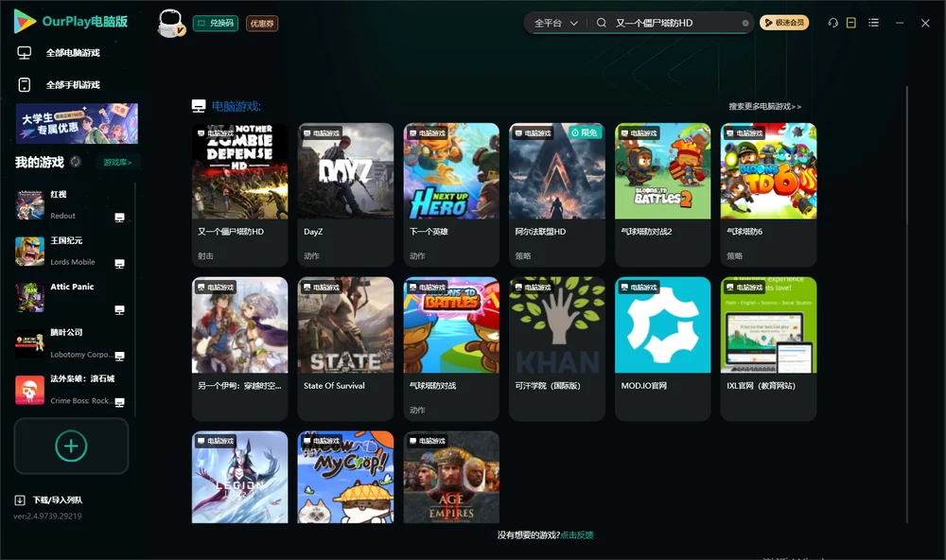The image size is (946, 560).
Task: Open the 阿尔法联盟HD game card
Action: pyautogui.click(x=557, y=194)
